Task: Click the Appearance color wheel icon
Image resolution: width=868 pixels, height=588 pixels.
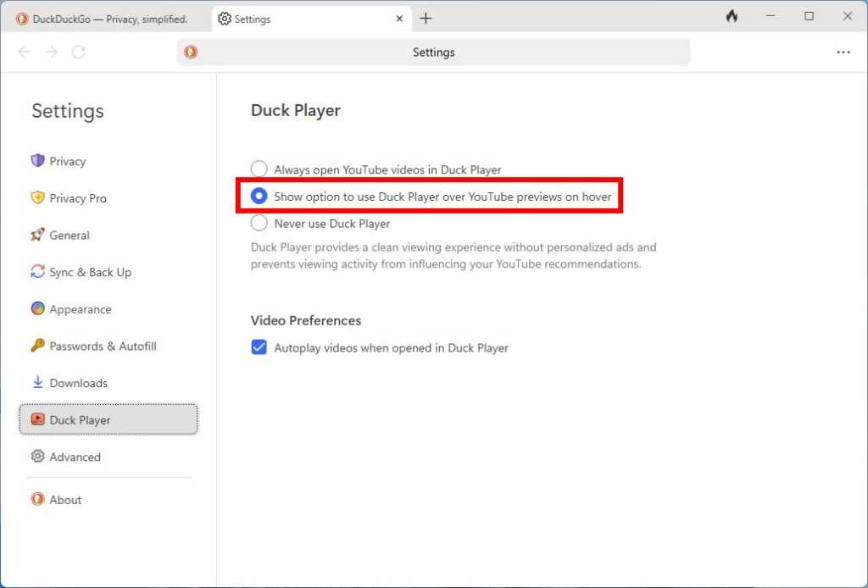Action: pos(37,308)
